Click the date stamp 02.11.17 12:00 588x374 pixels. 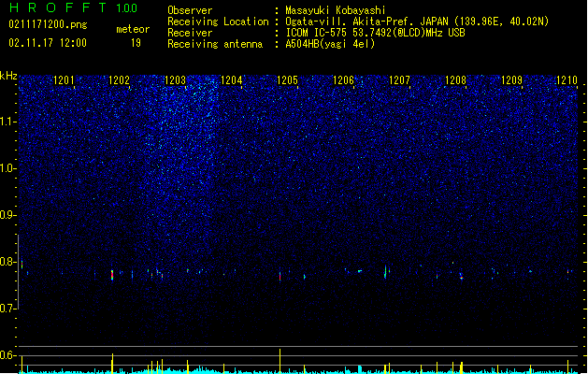48,43
